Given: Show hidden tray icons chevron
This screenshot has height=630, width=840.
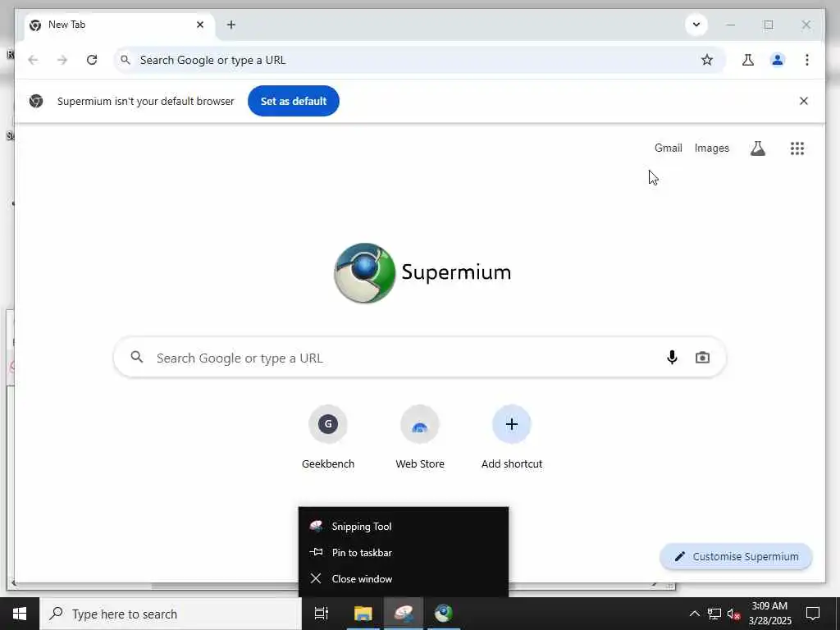Looking at the screenshot, I should [x=694, y=614].
